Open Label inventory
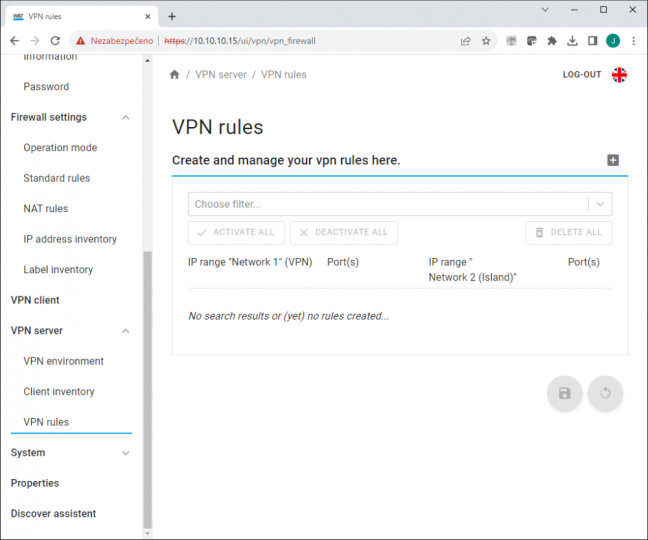The width and height of the screenshot is (648, 540). coord(58,270)
